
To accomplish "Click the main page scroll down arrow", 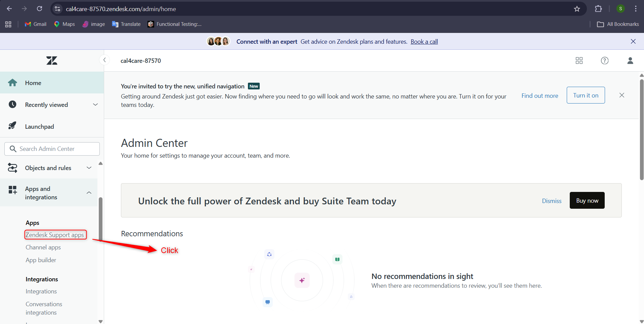I will coord(642,322).
